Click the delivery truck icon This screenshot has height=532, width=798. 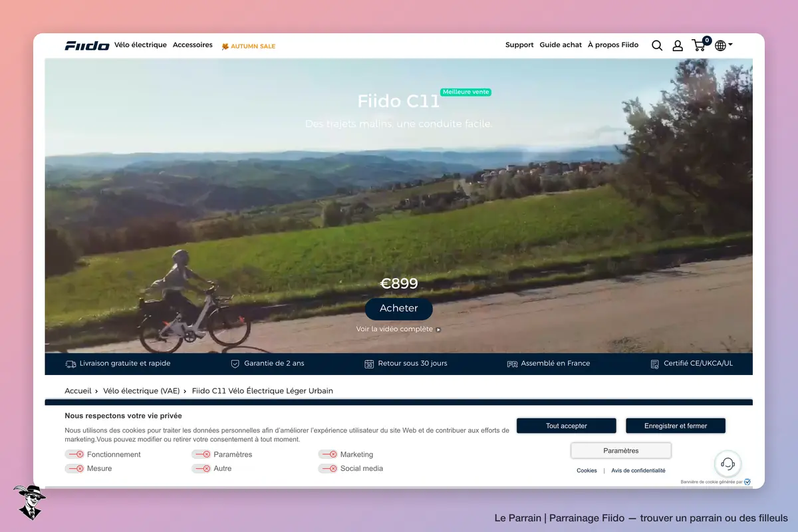point(70,364)
